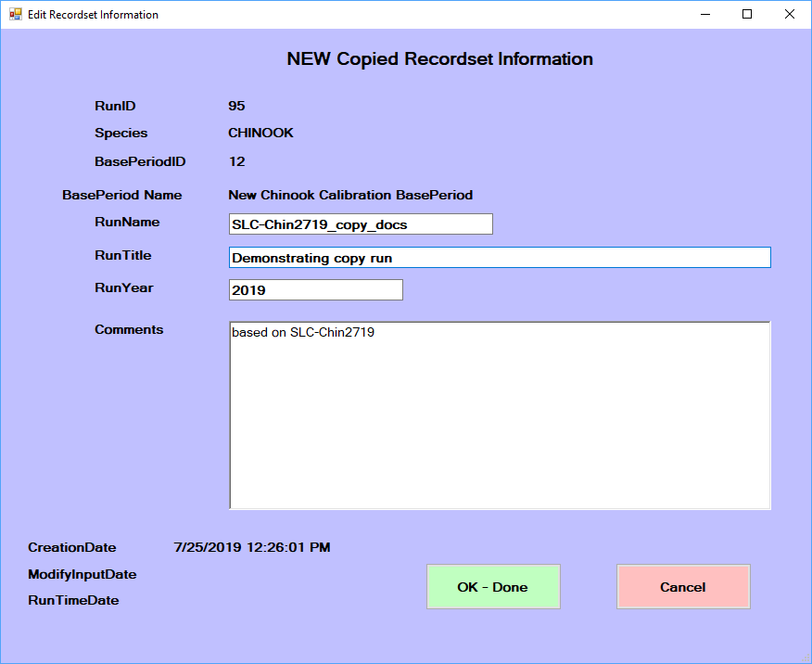Click the 'Edit Recordset Information' window title

point(94,15)
